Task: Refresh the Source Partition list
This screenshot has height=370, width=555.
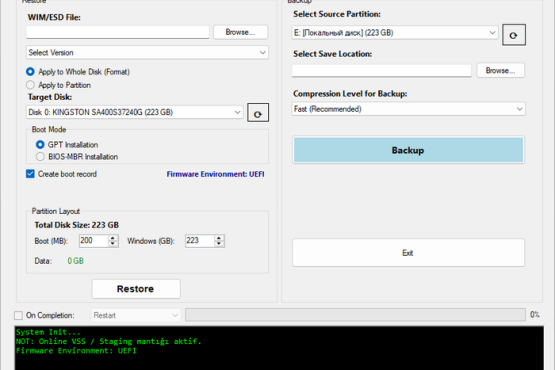Action: pyautogui.click(x=514, y=35)
